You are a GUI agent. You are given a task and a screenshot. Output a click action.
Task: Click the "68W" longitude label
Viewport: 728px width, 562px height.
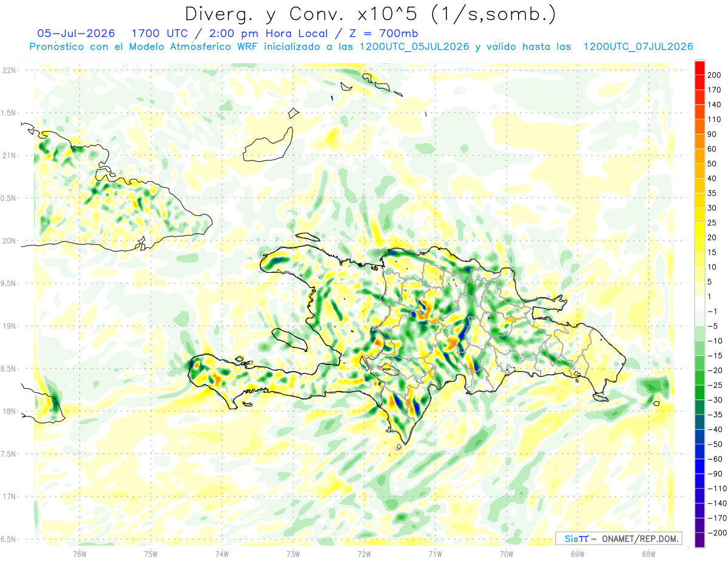[648, 554]
